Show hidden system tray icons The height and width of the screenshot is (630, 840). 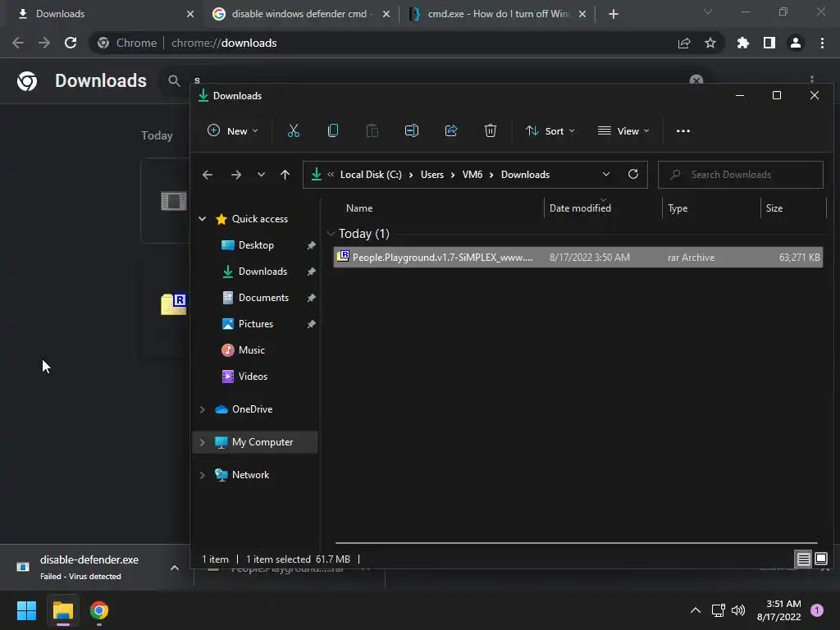[696, 610]
